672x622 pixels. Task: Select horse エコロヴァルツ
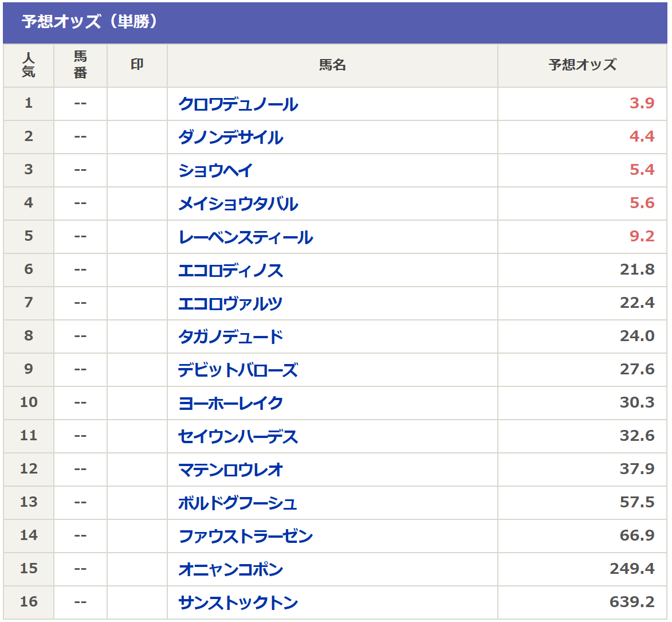pos(230,303)
